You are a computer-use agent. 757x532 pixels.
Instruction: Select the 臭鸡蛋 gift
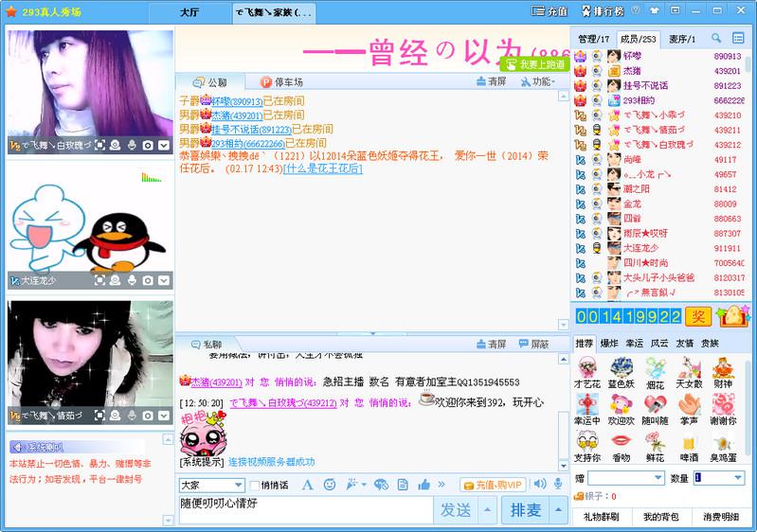click(723, 447)
